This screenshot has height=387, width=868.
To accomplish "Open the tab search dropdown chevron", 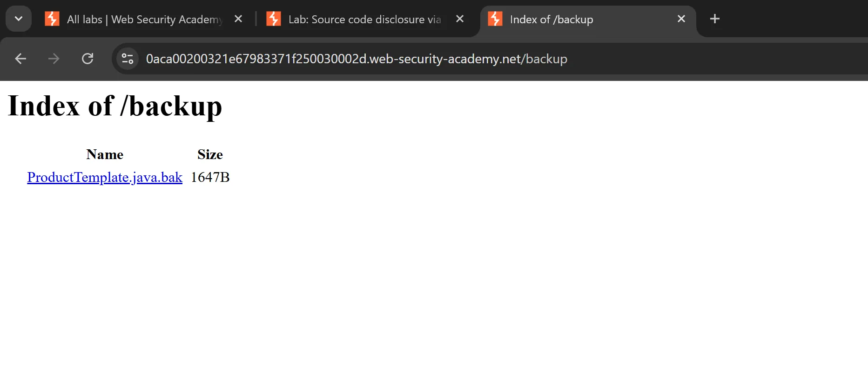I will coord(19,19).
